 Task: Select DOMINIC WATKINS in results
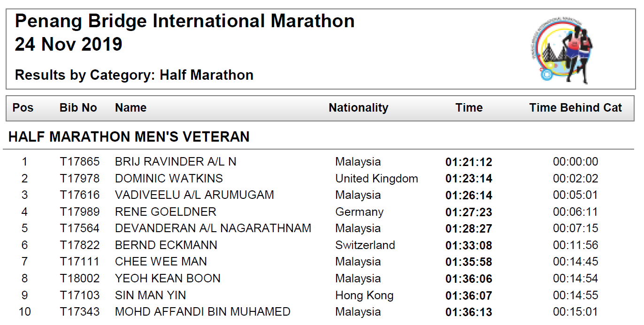(x=169, y=179)
